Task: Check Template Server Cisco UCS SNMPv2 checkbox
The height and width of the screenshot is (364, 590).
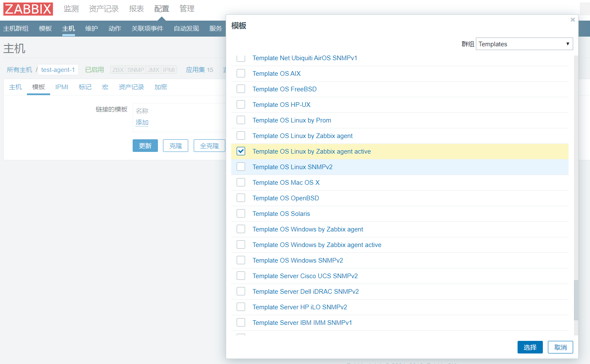Action: pyautogui.click(x=241, y=276)
